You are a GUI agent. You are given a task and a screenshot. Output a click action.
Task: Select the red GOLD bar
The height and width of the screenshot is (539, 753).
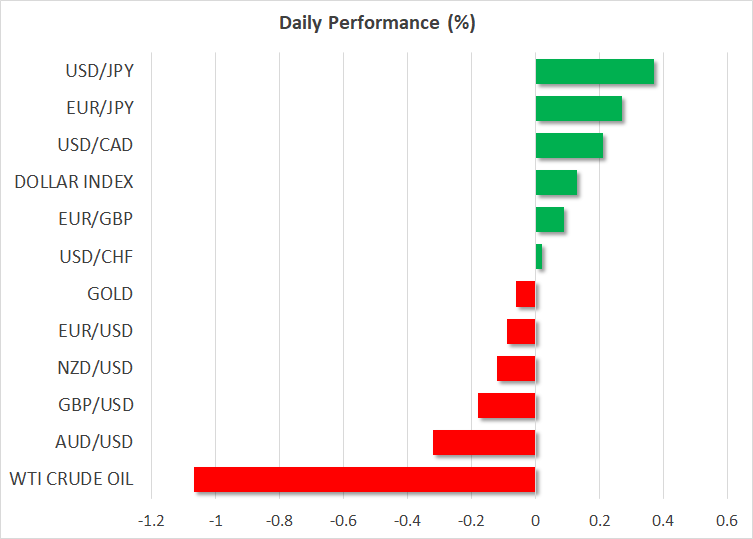(x=526, y=294)
